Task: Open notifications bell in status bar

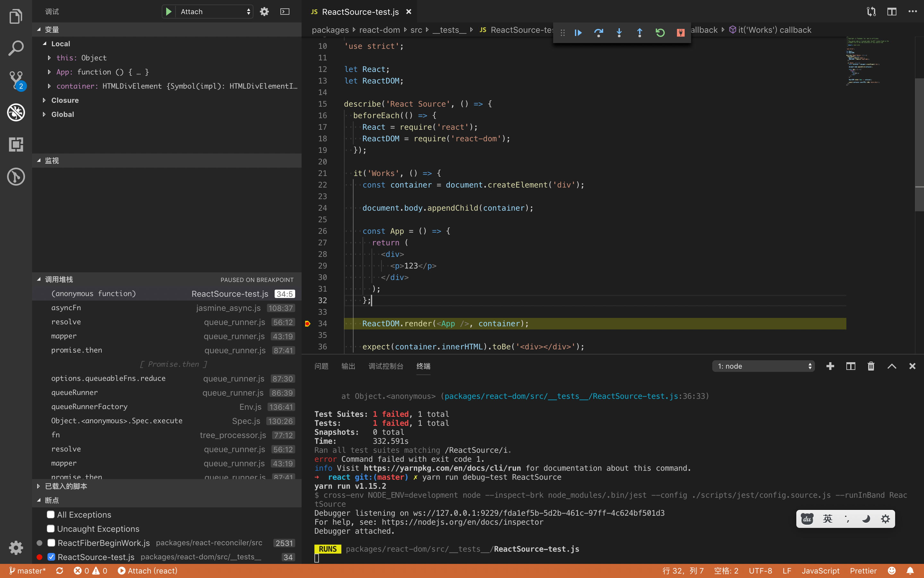Action: pos(910,571)
